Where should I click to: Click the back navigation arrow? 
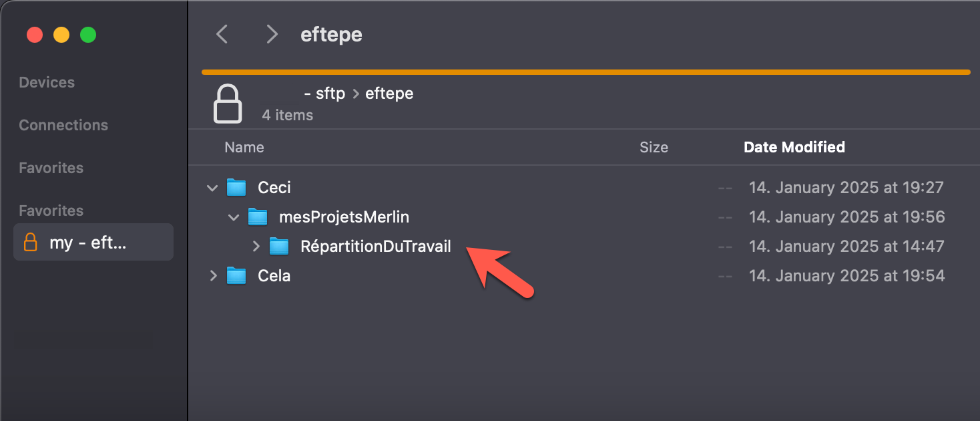point(222,33)
